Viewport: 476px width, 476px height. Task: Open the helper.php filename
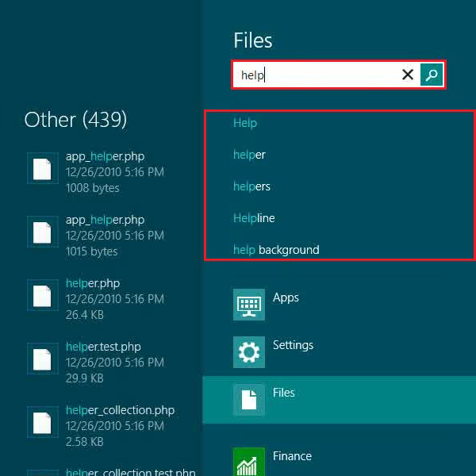click(93, 283)
